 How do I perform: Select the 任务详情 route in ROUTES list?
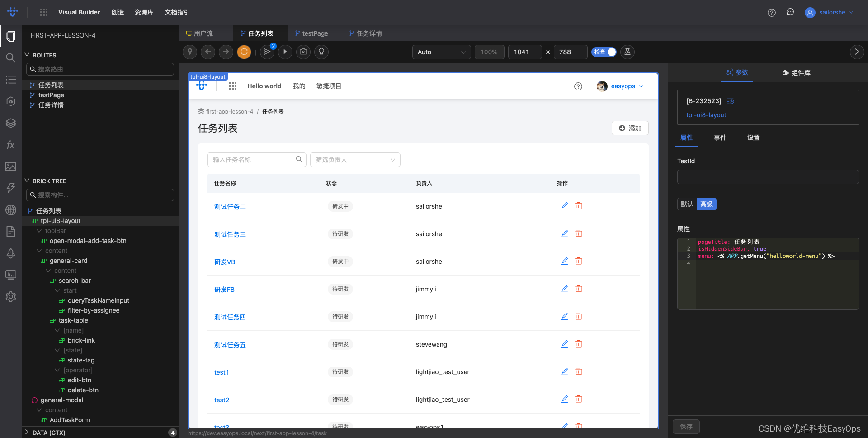[x=51, y=105]
